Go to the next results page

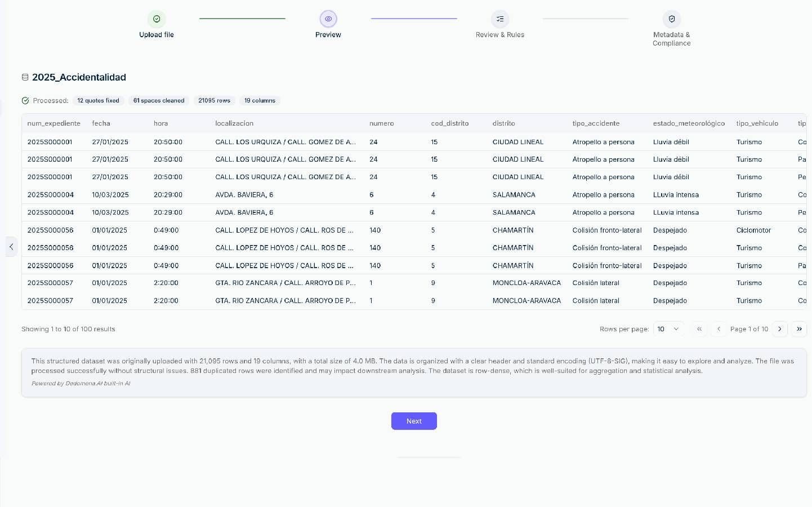point(780,329)
